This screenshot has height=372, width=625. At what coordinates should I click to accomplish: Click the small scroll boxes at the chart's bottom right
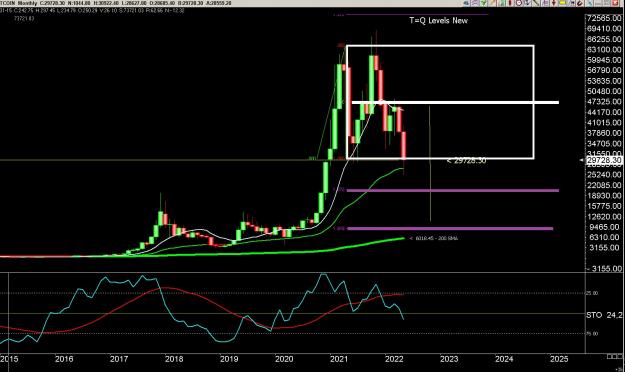tap(615, 356)
